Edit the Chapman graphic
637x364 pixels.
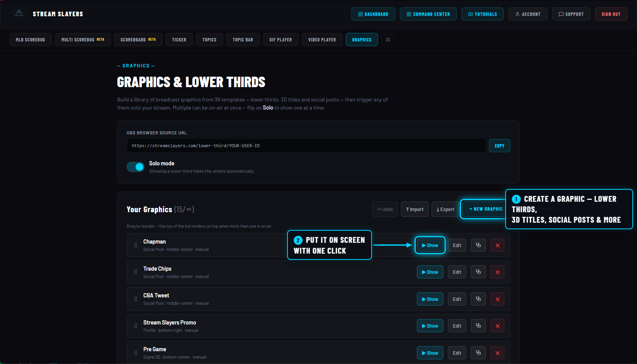click(457, 245)
